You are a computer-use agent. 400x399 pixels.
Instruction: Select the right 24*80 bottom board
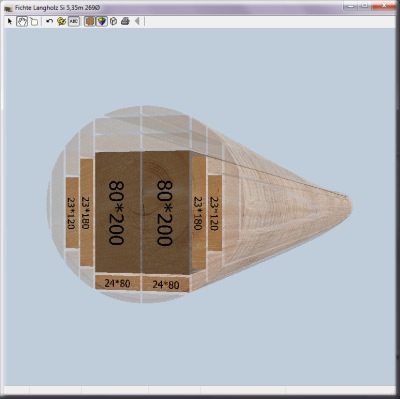(x=166, y=284)
